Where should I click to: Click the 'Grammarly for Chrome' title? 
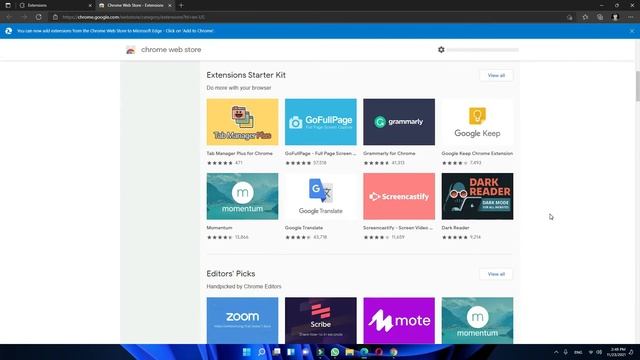point(389,153)
